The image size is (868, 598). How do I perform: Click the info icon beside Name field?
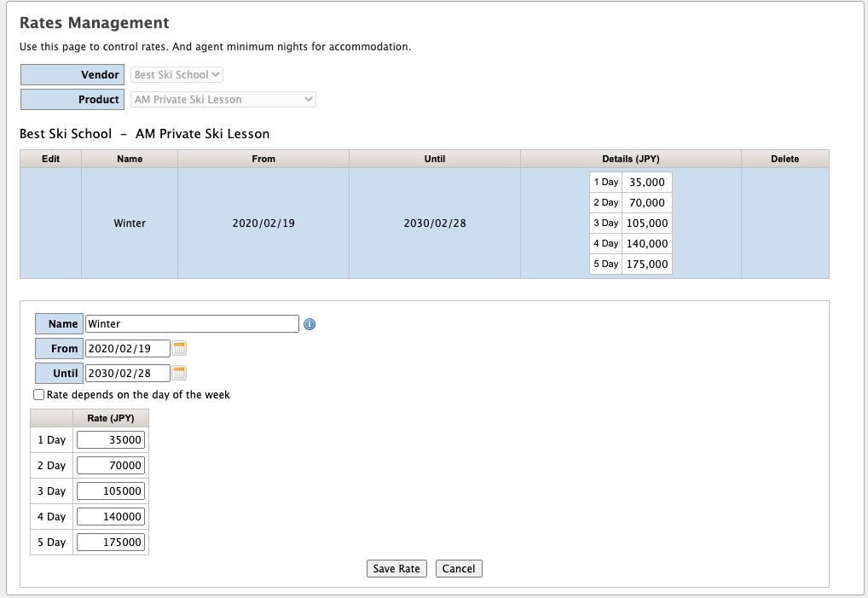310,324
